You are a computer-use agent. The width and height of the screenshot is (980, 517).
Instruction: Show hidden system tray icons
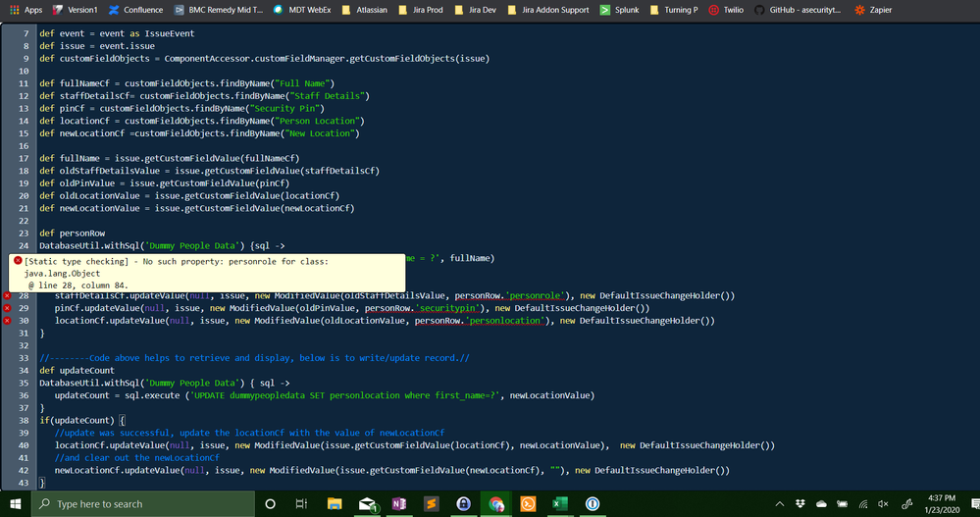click(779, 504)
